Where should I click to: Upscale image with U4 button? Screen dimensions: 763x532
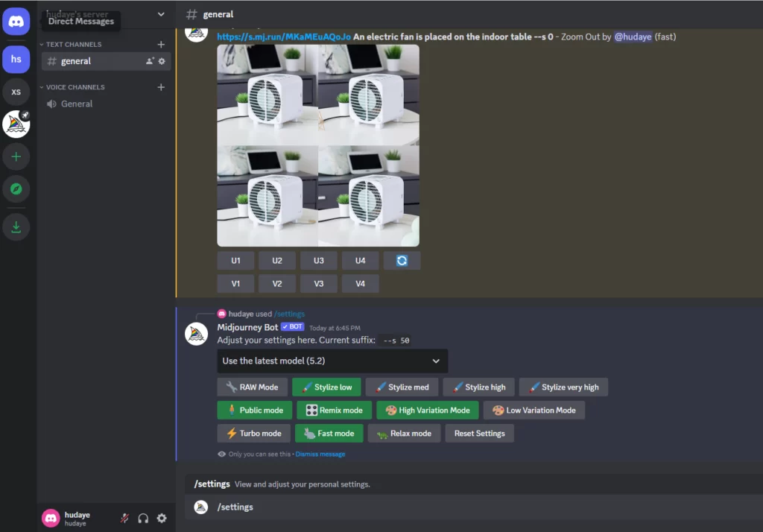point(360,261)
